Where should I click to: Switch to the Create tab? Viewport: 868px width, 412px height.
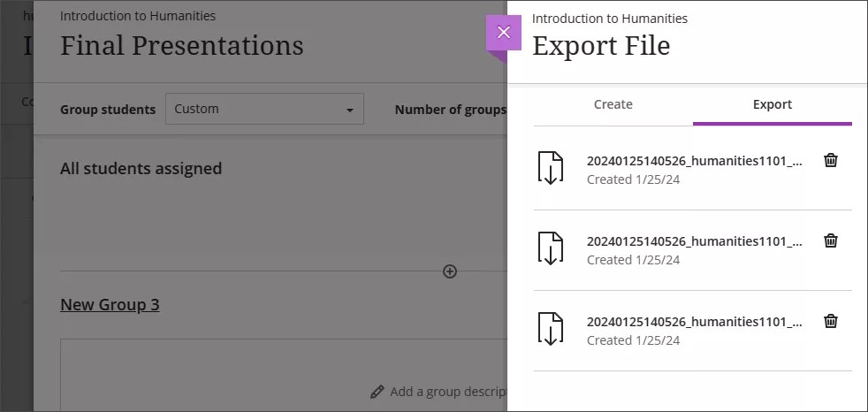pyautogui.click(x=613, y=104)
